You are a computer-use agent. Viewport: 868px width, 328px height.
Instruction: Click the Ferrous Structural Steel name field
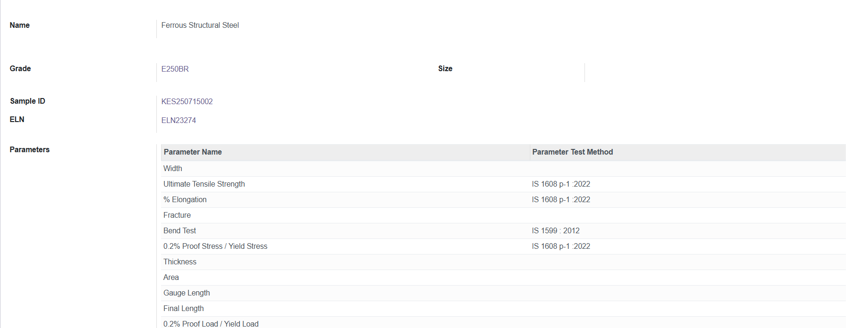click(200, 25)
